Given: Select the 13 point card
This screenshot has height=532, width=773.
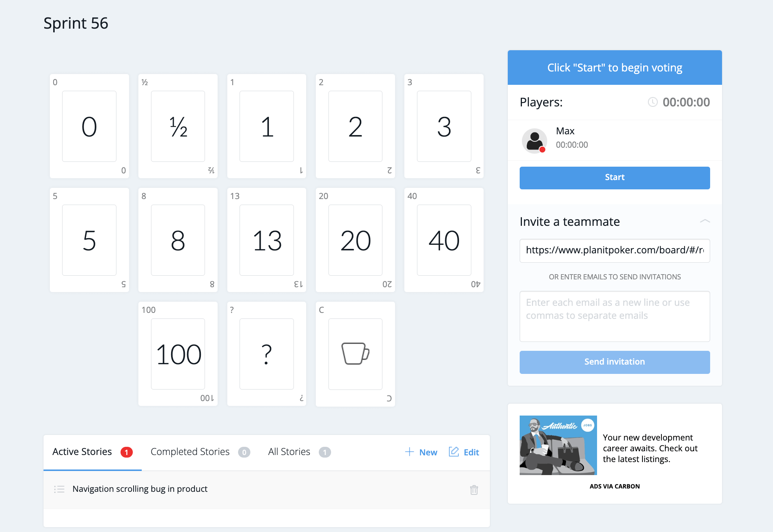Looking at the screenshot, I should (266, 240).
